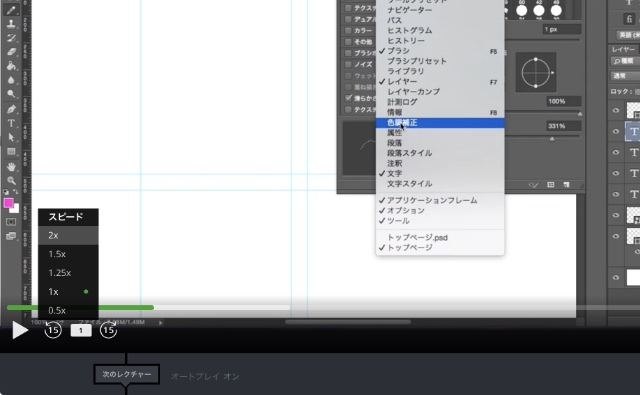
Task: Choose 文字スタイル in the Window menu
Action: tap(440, 184)
